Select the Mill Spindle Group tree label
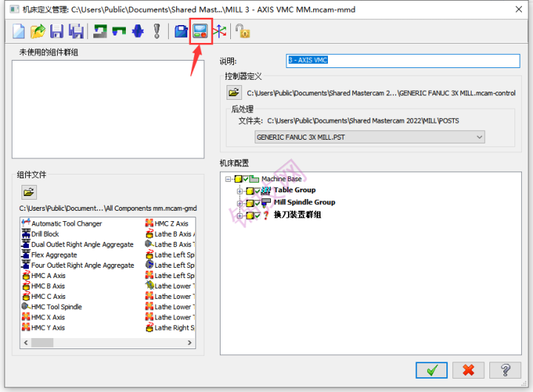This screenshot has height=392, width=533. click(x=304, y=202)
